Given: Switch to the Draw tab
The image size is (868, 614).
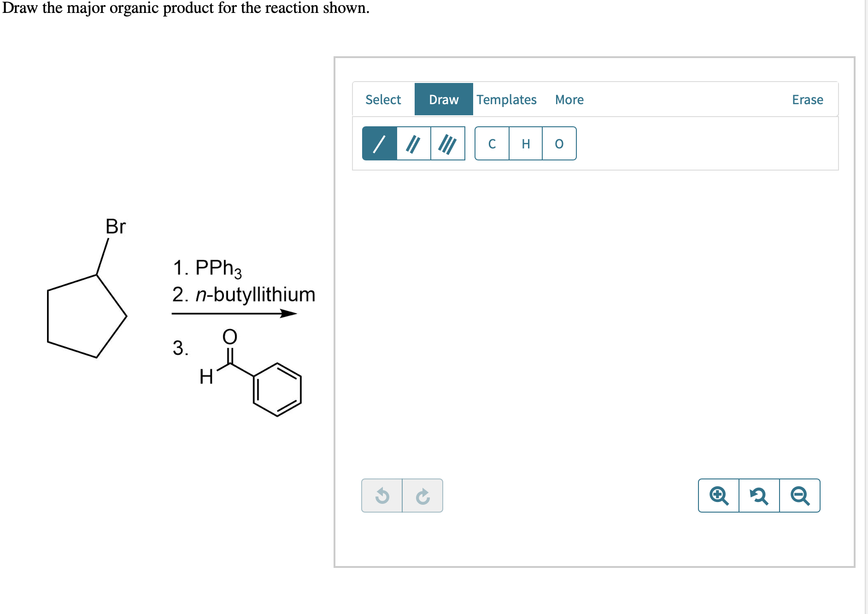Looking at the screenshot, I should (x=444, y=99).
